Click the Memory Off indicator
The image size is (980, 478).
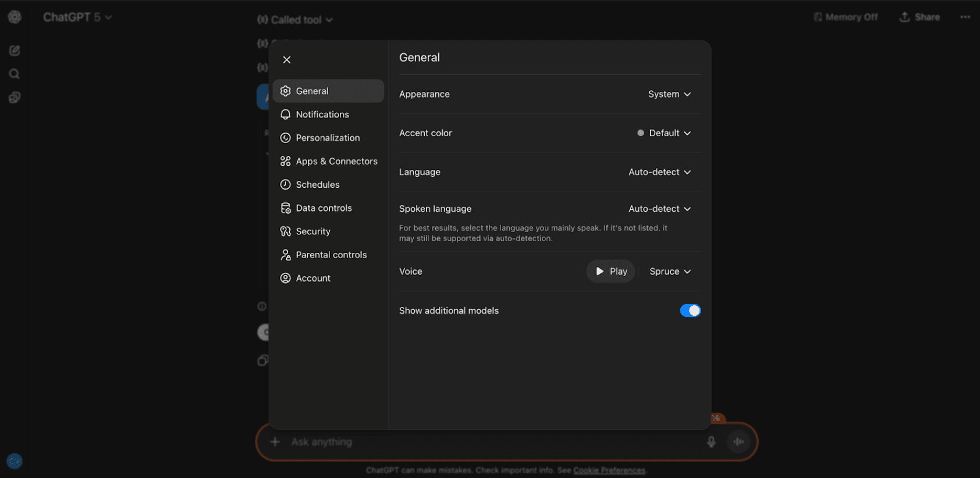tap(846, 17)
